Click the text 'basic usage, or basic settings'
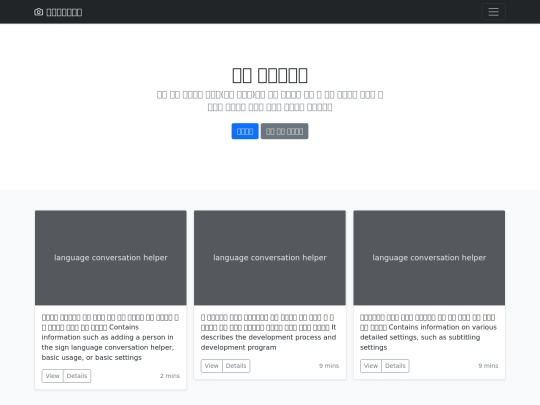 point(92,357)
